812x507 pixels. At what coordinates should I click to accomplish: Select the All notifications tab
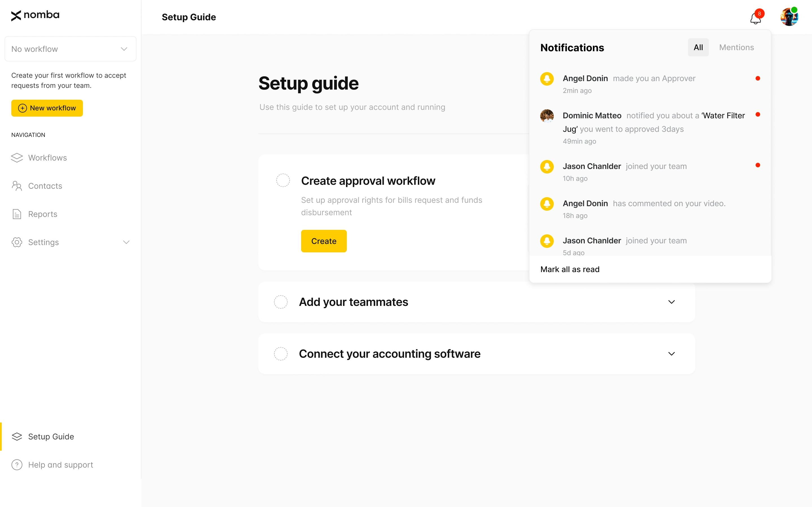(x=698, y=47)
